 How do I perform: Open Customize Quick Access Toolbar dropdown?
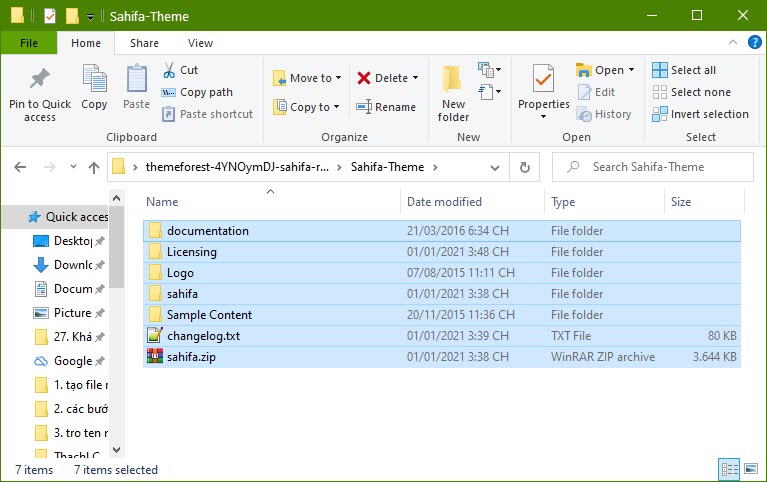pos(90,17)
